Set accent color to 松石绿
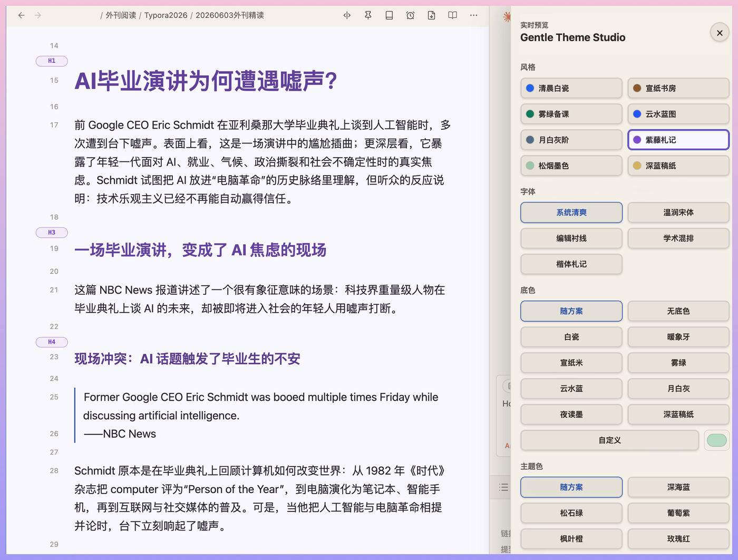The width and height of the screenshot is (738, 560). 571,513
